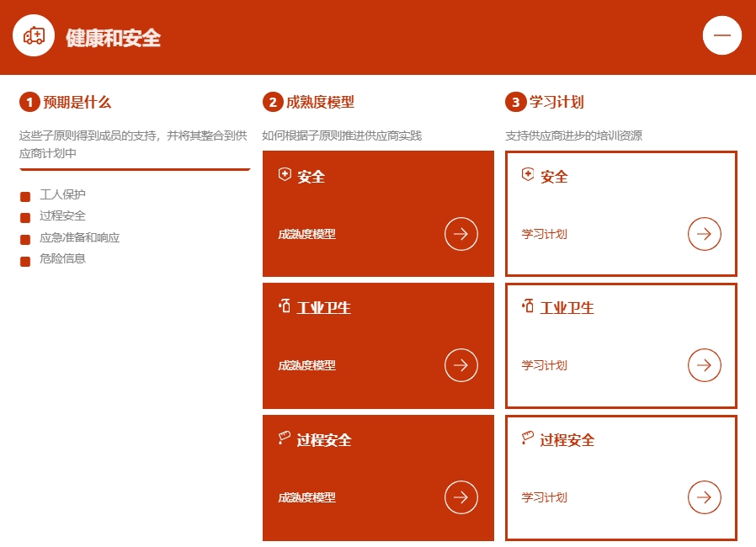Click arrow icon on 安全 学习计划 card
Viewport: 756px width, 547px height.
(704, 234)
